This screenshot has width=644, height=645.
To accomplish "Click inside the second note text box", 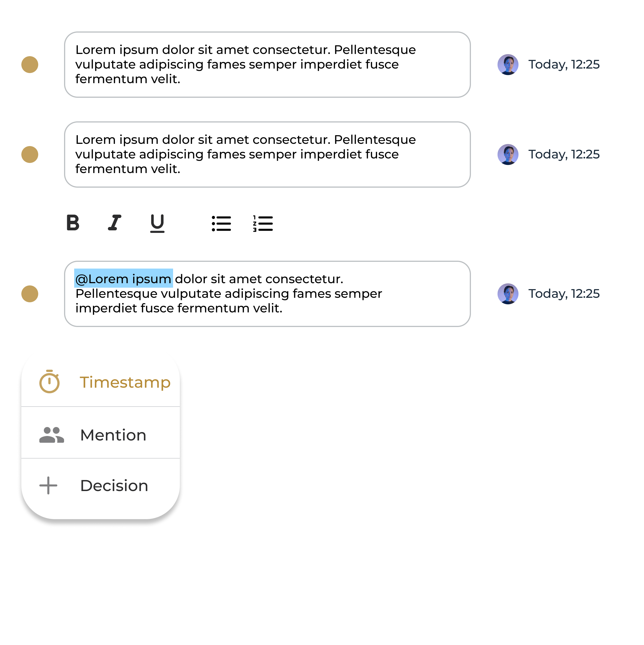I will (x=267, y=154).
